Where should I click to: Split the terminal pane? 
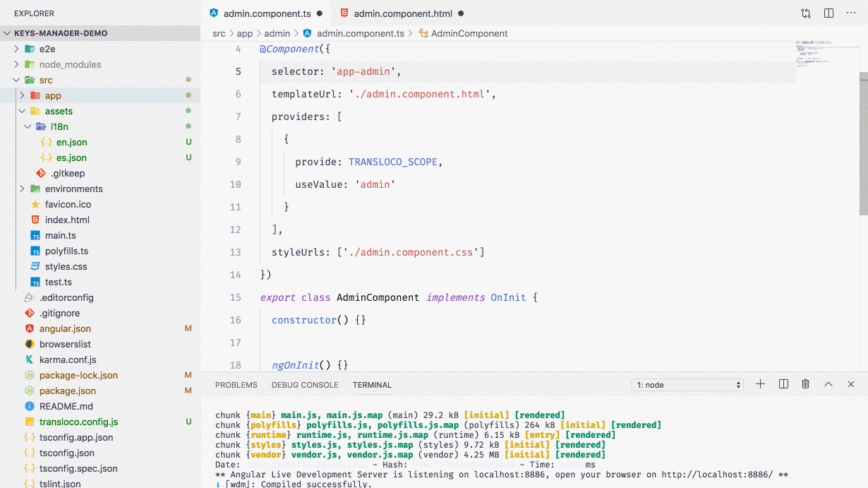click(783, 383)
